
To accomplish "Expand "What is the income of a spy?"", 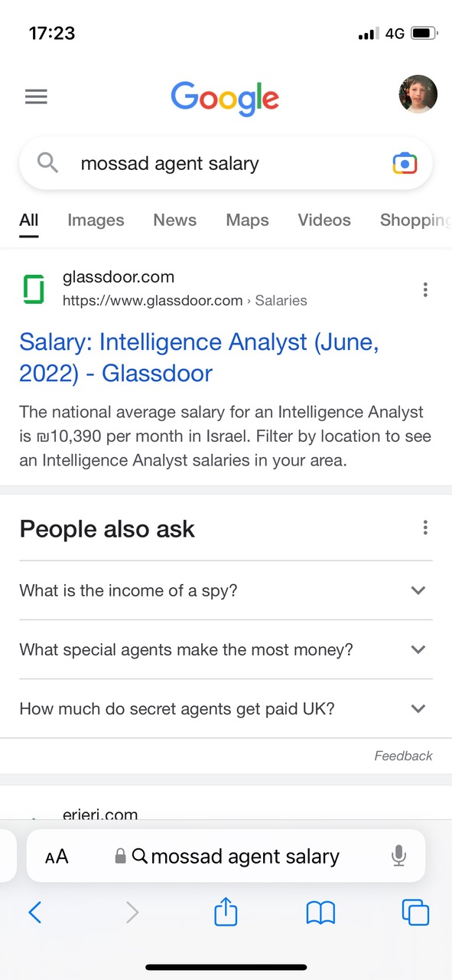I will 226,590.
